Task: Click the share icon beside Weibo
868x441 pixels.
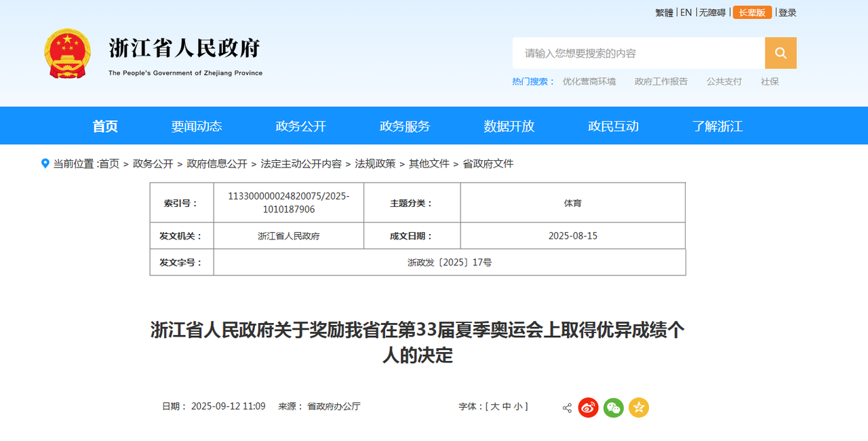Action: click(567, 408)
